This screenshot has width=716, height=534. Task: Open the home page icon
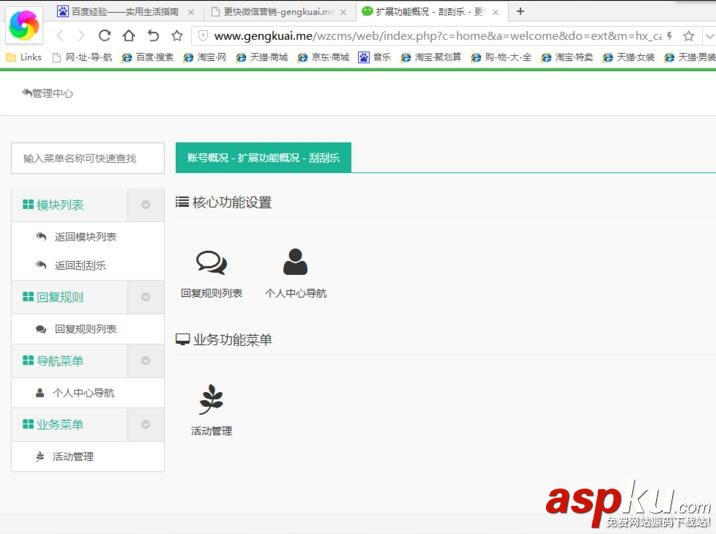click(129, 35)
